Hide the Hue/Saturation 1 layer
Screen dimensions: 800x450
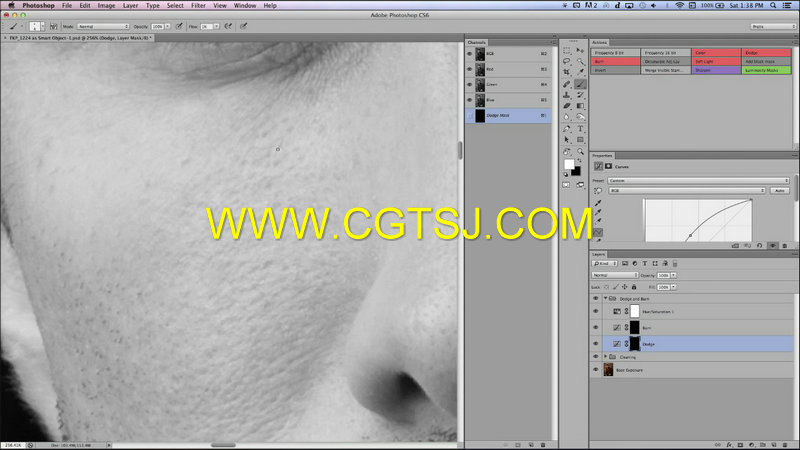tap(595, 311)
